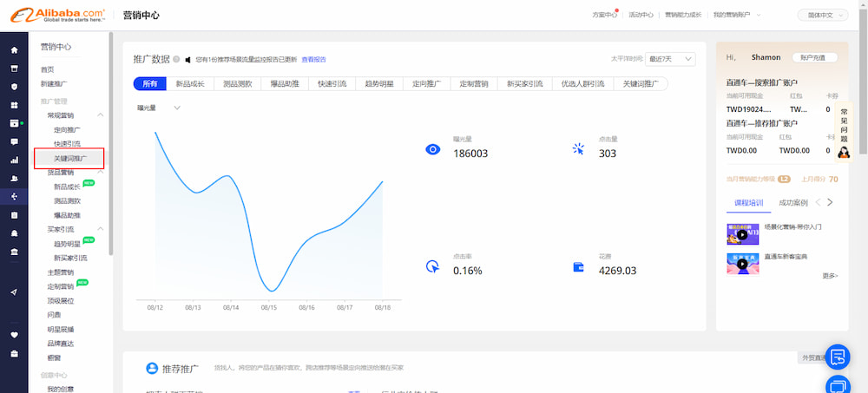Open the blue chat floating button
Viewport: 868px width, 393px height.
point(838,384)
